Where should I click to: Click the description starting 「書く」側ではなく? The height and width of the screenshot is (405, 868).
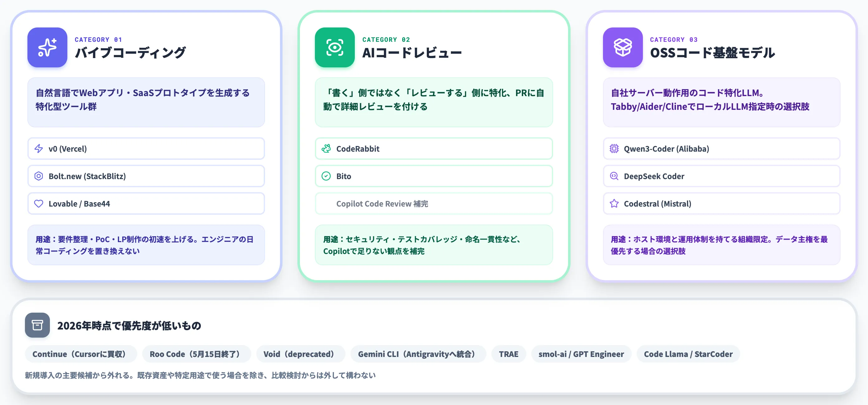tap(434, 102)
